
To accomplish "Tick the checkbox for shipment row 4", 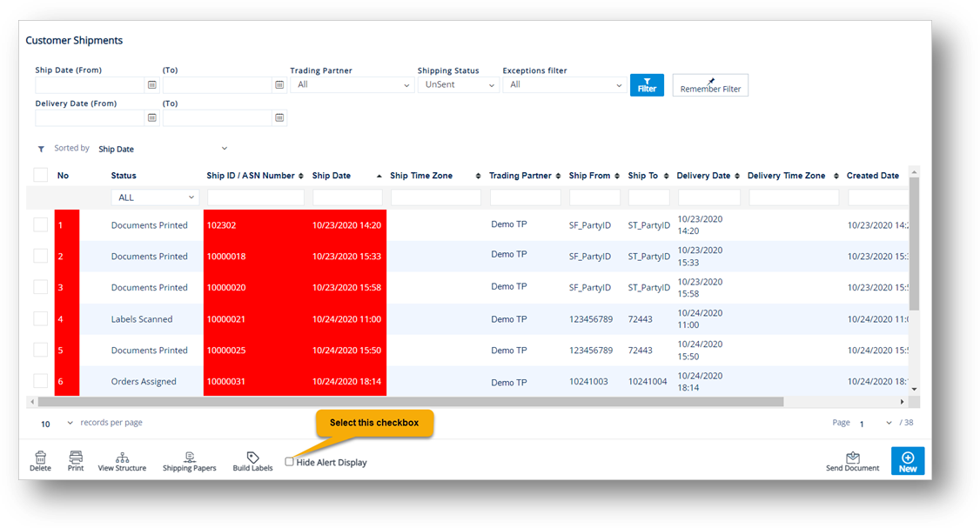I will (x=40, y=318).
